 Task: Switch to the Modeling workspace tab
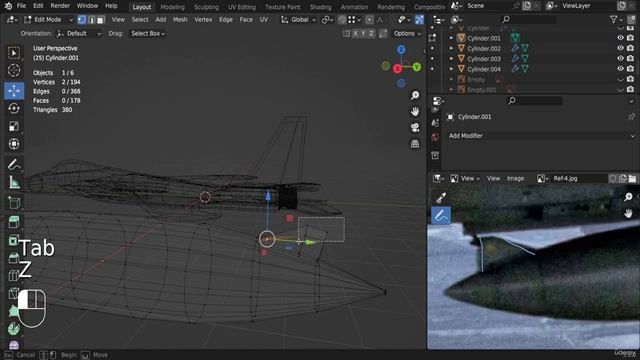(172, 7)
